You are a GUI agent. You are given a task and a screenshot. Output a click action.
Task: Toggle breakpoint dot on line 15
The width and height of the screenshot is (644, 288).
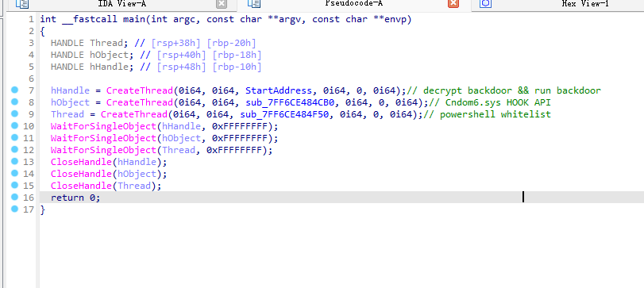pos(15,185)
